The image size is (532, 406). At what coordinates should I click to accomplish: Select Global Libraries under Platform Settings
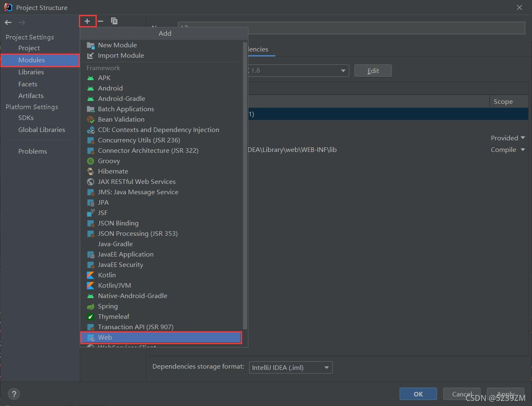pyautogui.click(x=42, y=130)
